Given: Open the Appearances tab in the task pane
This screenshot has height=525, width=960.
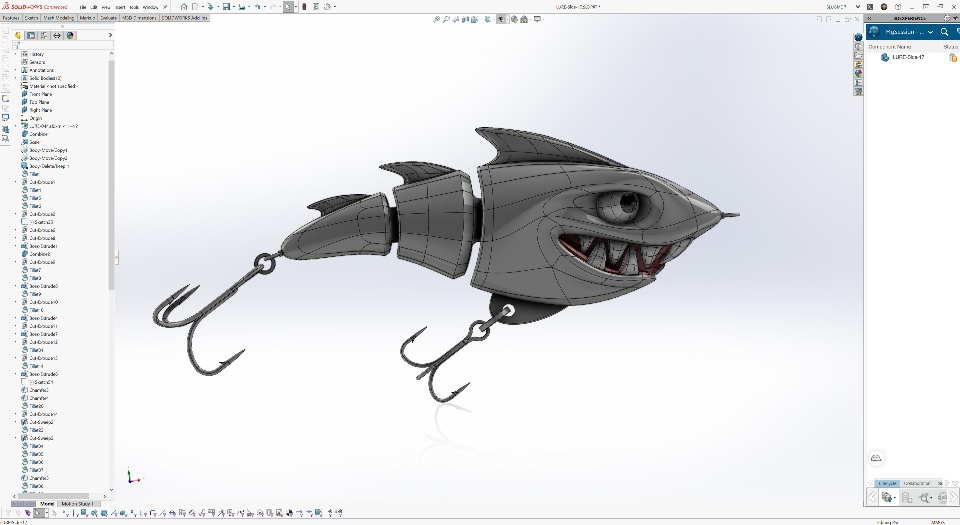Looking at the screenshot, I should (x=858, y=71).
